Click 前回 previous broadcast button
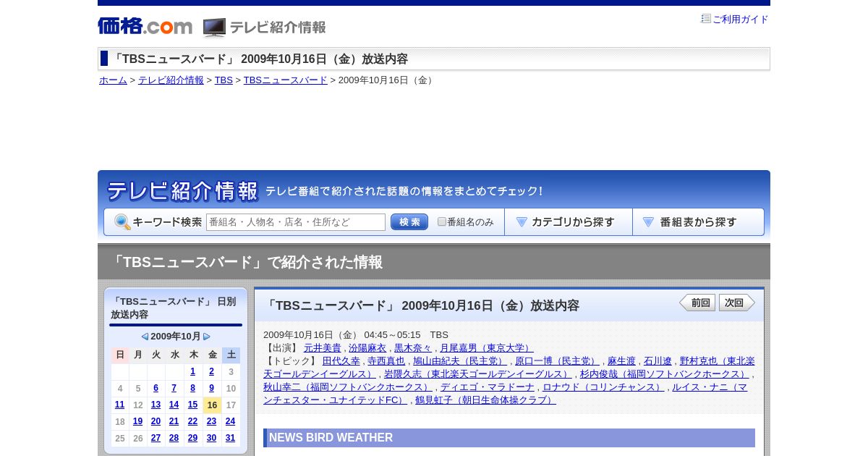The image size is (868, 456). coord(697,303)
